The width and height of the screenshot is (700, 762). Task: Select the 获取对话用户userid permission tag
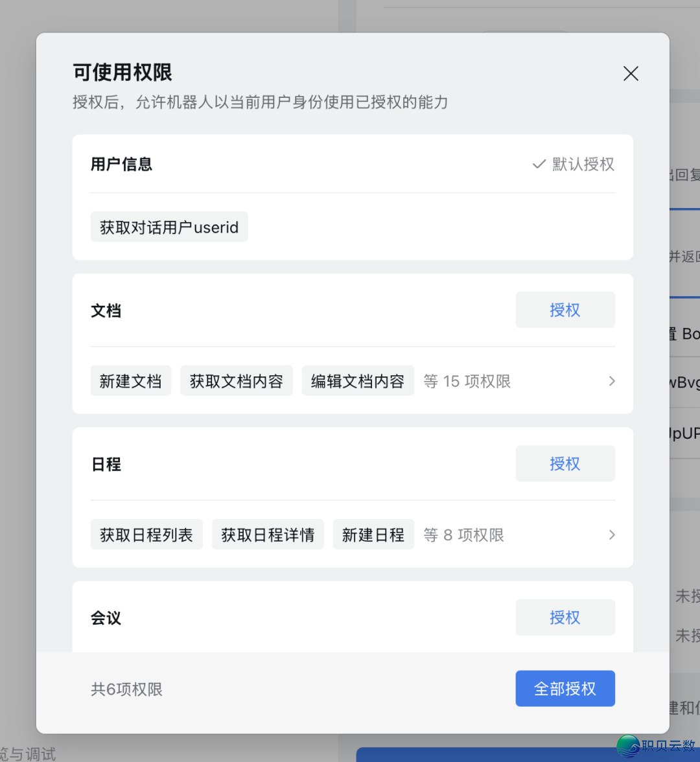point(169,227)
